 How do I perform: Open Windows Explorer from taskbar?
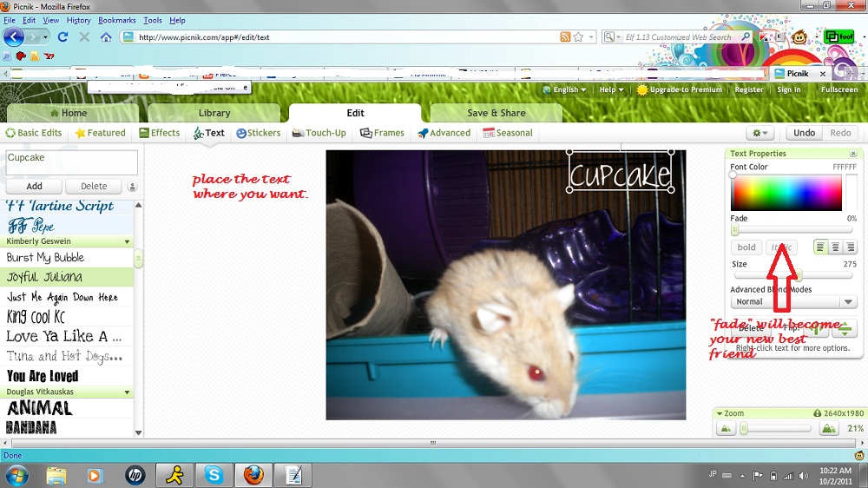(56, 475)
